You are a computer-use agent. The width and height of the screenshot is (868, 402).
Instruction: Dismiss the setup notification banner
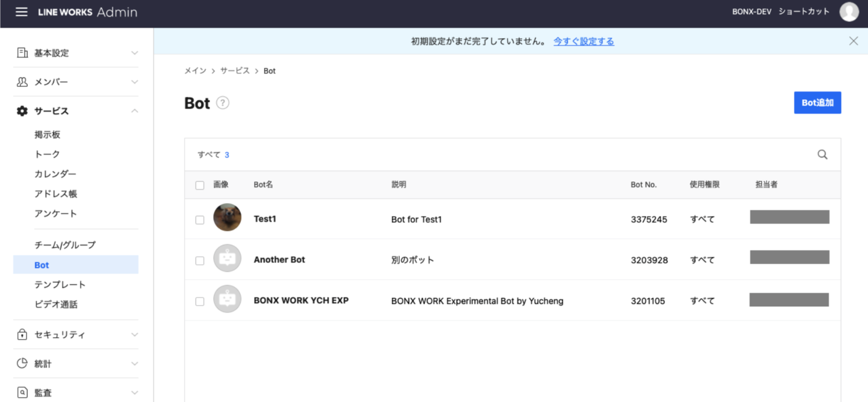pos(853,41)
